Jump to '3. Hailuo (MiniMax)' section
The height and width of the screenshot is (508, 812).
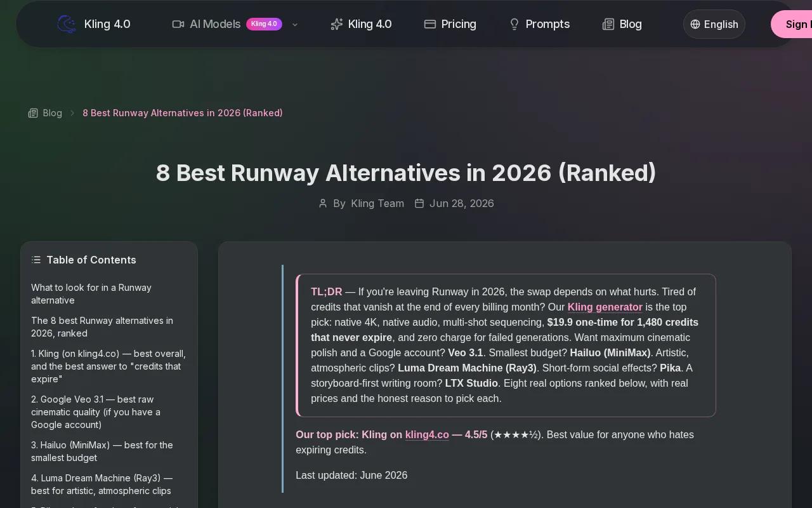[x=109, y=451]
